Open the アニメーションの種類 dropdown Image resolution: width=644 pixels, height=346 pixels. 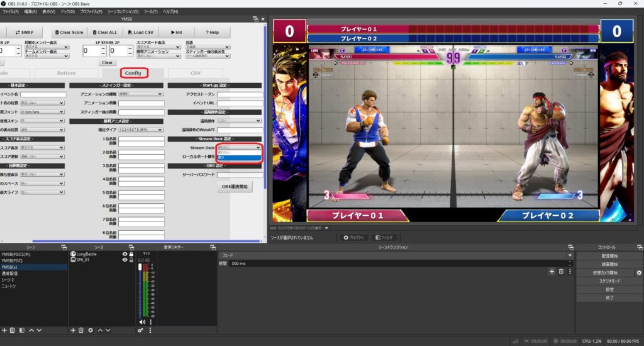[x=140, y=94]
